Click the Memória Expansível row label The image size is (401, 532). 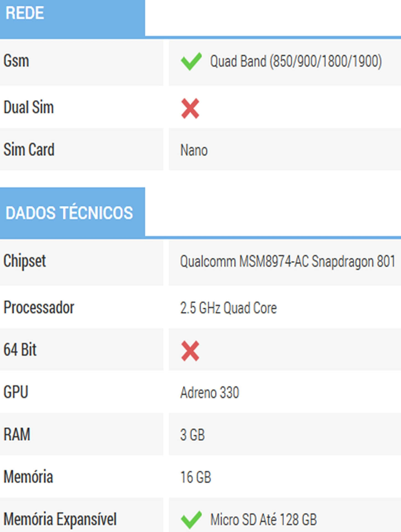(60, 519)
